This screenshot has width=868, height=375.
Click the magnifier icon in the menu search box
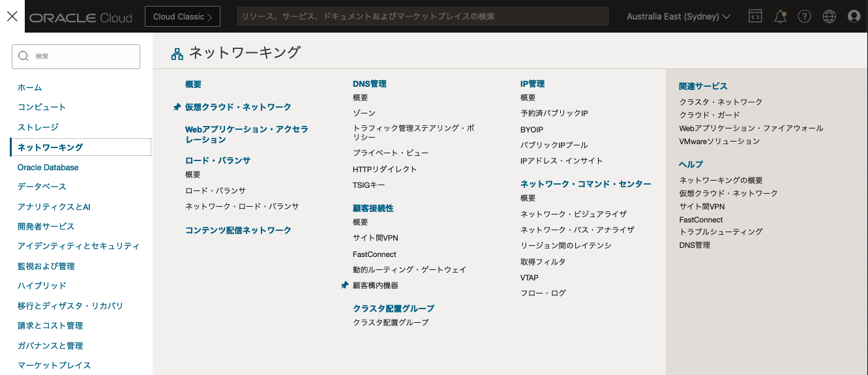click(23, 56)
